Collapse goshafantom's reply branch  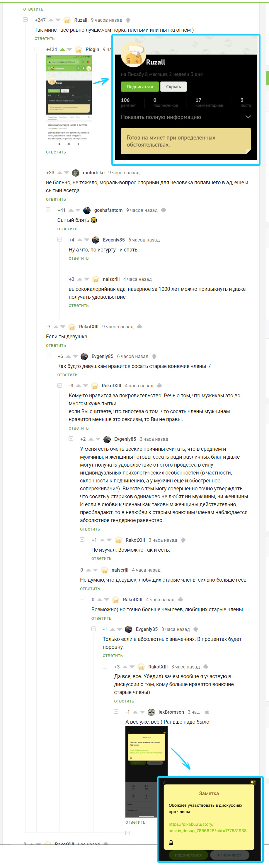click(48, 210)
